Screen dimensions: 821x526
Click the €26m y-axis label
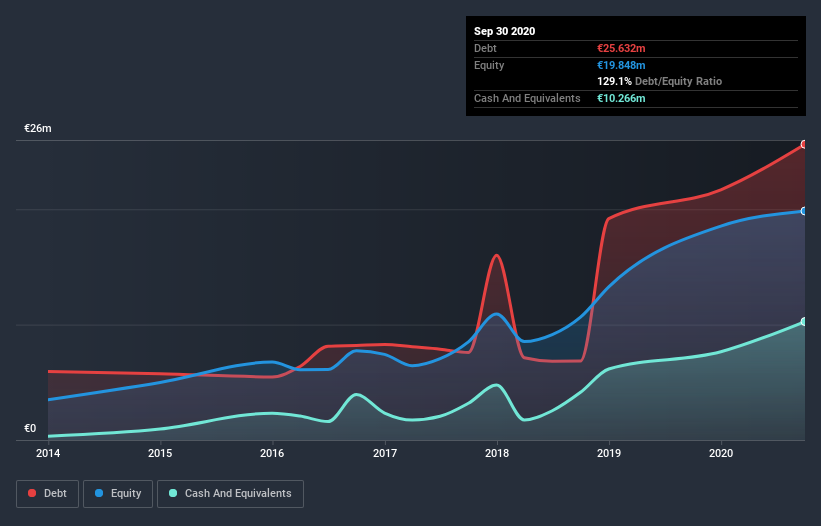38,128
